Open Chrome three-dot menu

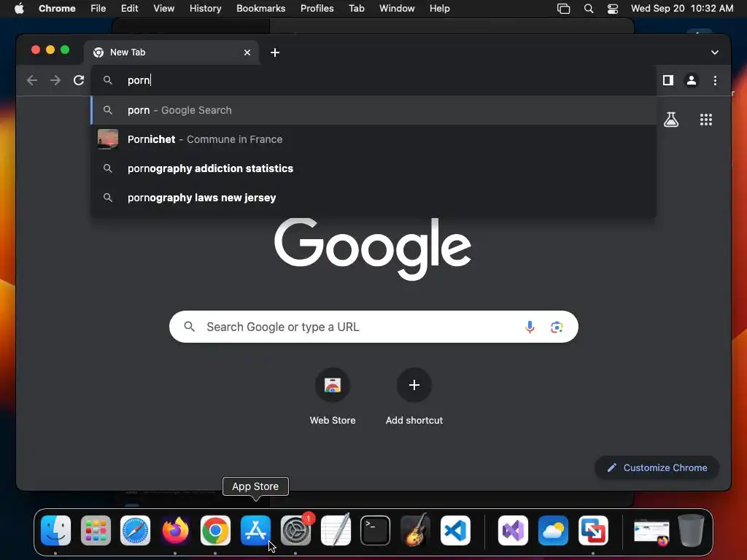click(715, 80)
